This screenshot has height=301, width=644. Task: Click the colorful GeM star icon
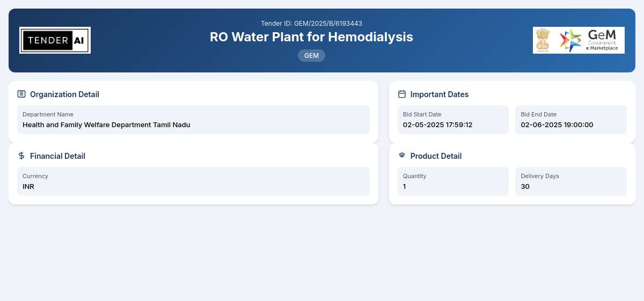(x=570, y=40)
